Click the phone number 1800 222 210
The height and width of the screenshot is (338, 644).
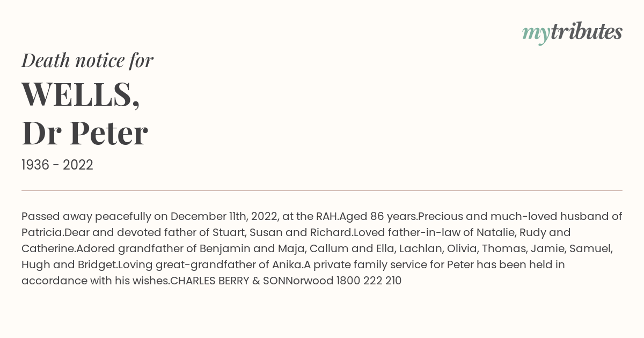(x=369, y=281)
